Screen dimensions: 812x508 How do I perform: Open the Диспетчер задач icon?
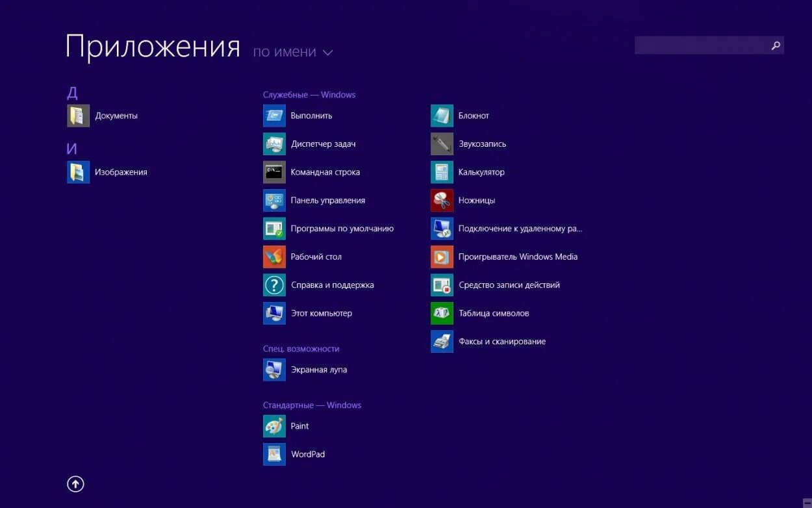[x=274, y=144]
